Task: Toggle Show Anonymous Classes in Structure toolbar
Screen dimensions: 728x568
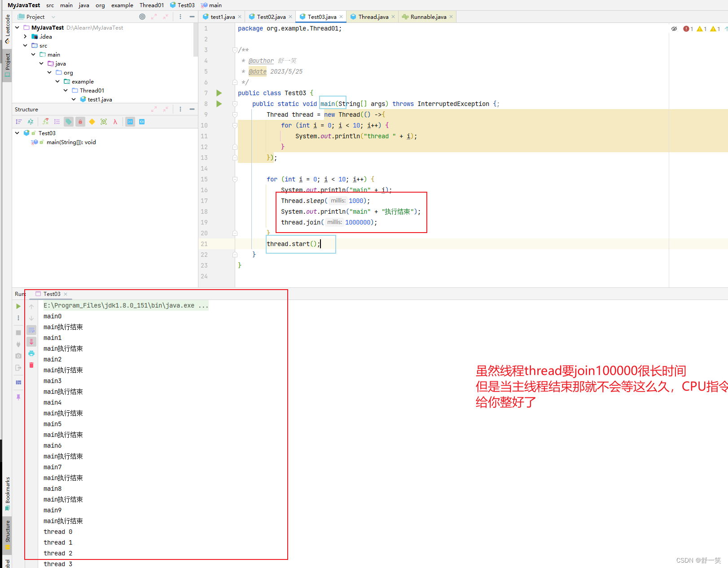Action: click(x=104, y=122)
